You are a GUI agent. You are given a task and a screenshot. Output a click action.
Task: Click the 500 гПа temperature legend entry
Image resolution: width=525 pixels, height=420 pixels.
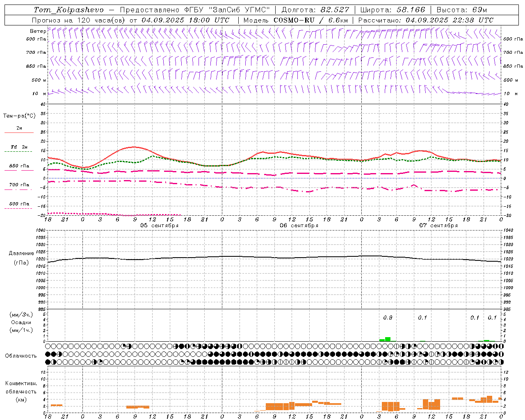(x=19, y=204)
